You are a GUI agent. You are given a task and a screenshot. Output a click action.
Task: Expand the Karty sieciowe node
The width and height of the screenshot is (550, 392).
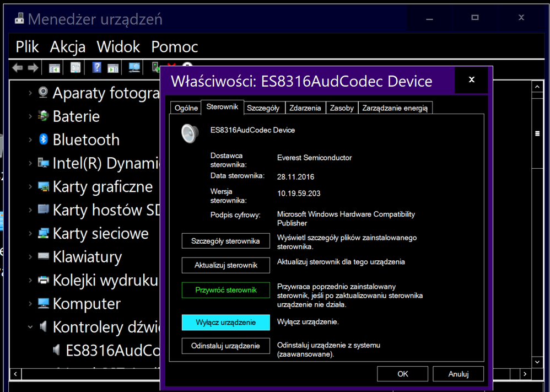30,233
